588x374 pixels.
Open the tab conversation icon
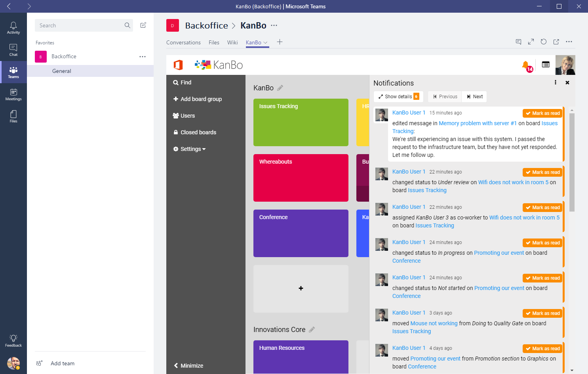(518, 42)
